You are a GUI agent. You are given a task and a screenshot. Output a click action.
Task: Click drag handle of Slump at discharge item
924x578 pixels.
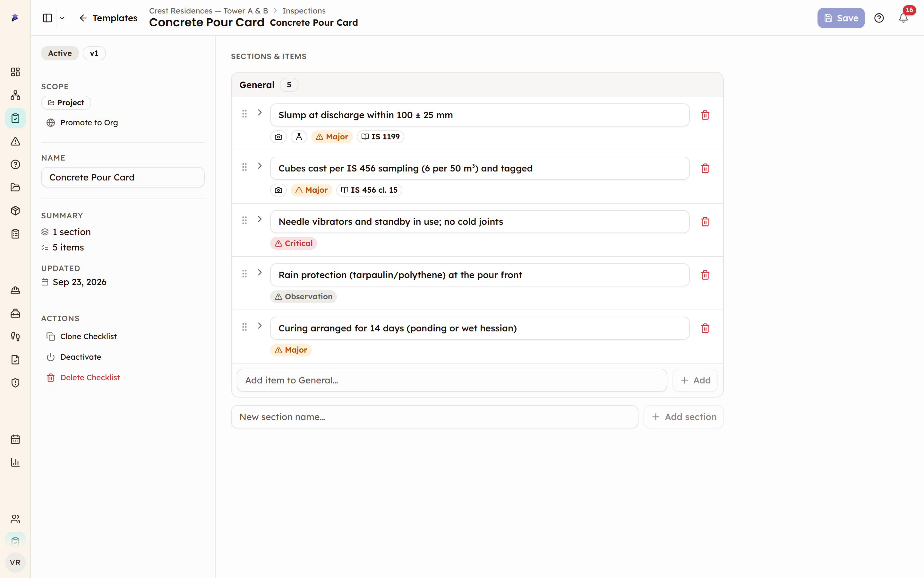tap(244, 114)
